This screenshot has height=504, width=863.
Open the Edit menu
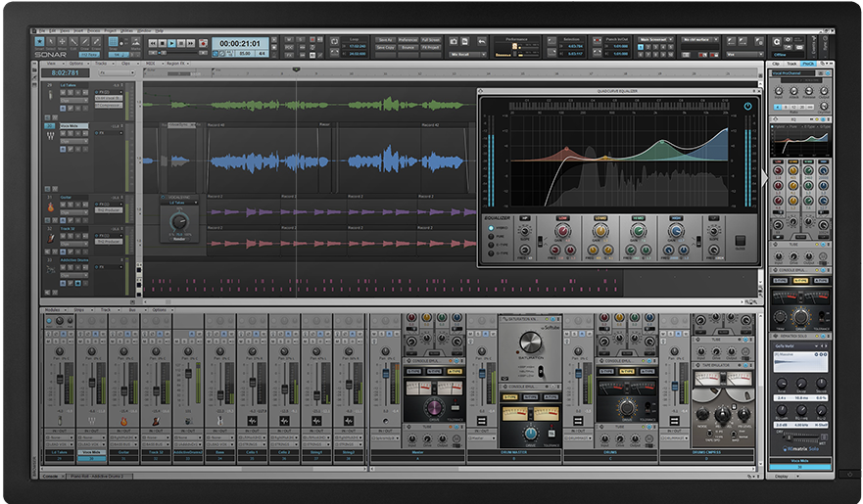(51, 31)
